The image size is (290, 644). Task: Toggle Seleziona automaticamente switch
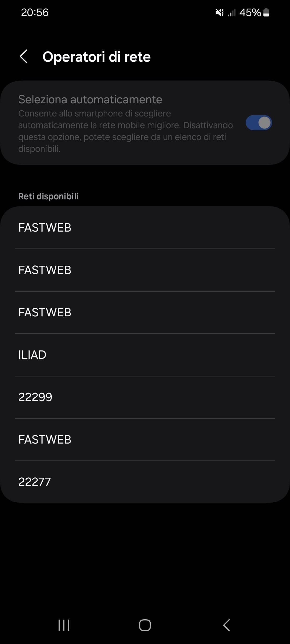(x=259, y=123)
